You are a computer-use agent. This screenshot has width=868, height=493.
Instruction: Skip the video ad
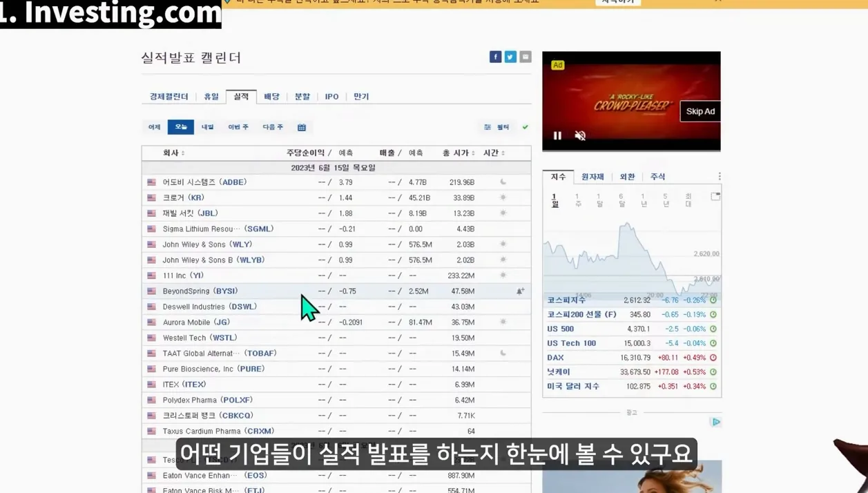tap(700, 111)
